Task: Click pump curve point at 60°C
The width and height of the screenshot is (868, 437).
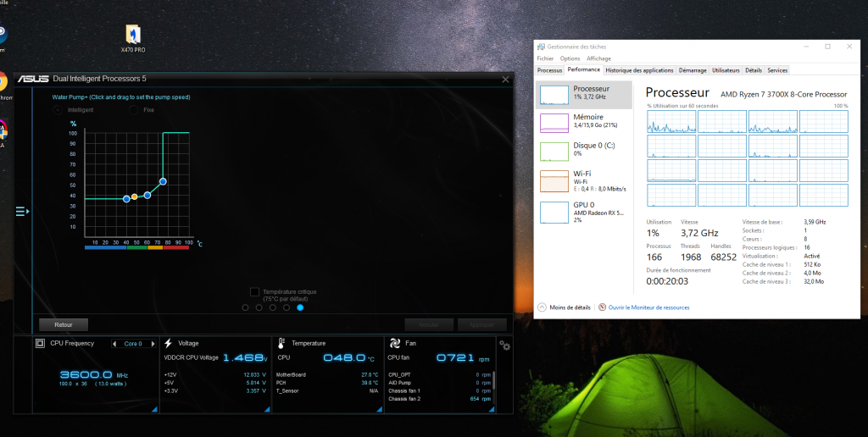Action: 147,196
